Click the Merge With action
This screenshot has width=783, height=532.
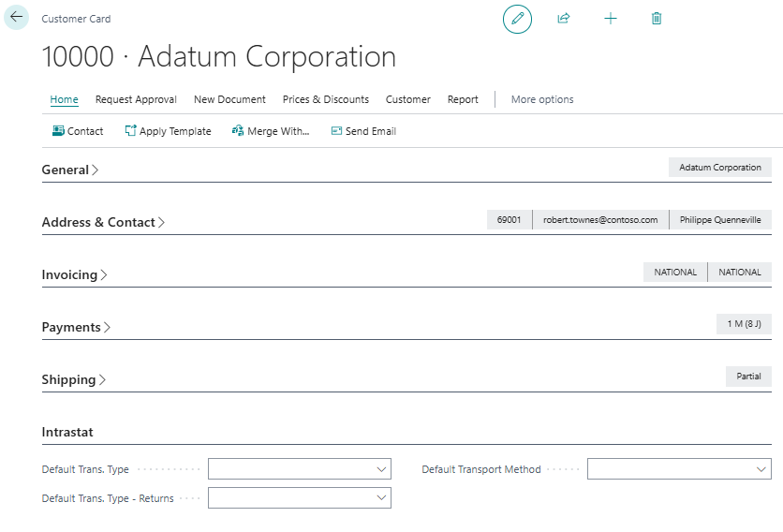tap(271, 131)
